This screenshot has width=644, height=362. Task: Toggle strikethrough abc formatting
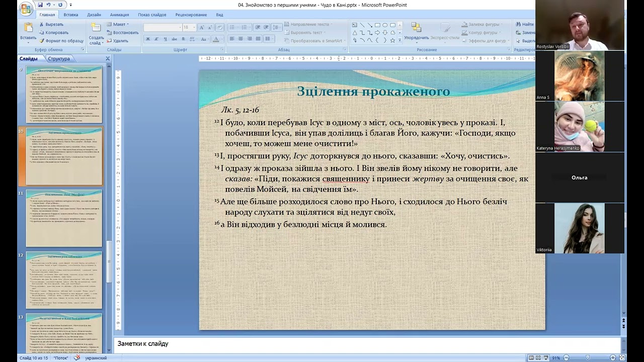174,39
